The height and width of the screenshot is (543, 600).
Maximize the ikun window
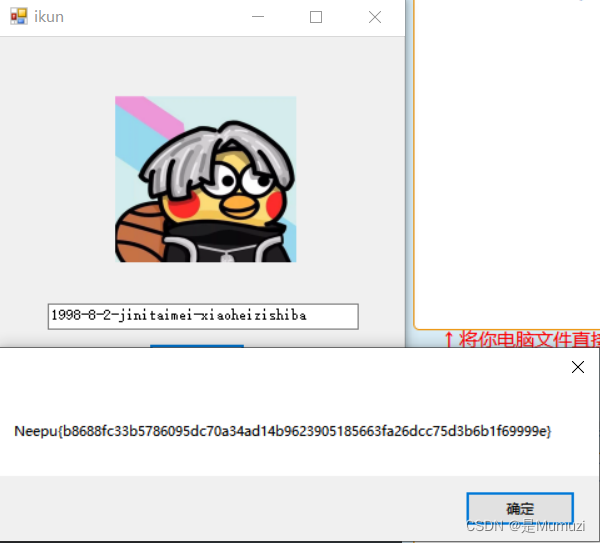click(316, 17)
